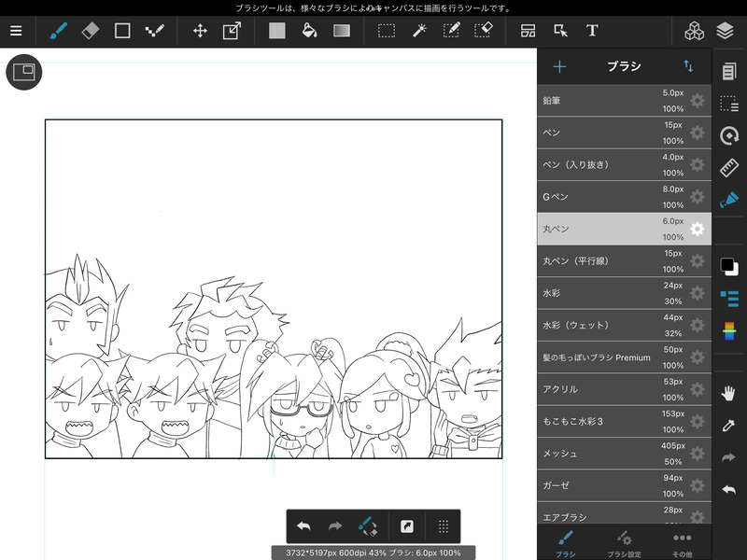Open the ruler snap icon in sidebar
The height and width of the screenshot is (560, 747).
pos(729,168)
